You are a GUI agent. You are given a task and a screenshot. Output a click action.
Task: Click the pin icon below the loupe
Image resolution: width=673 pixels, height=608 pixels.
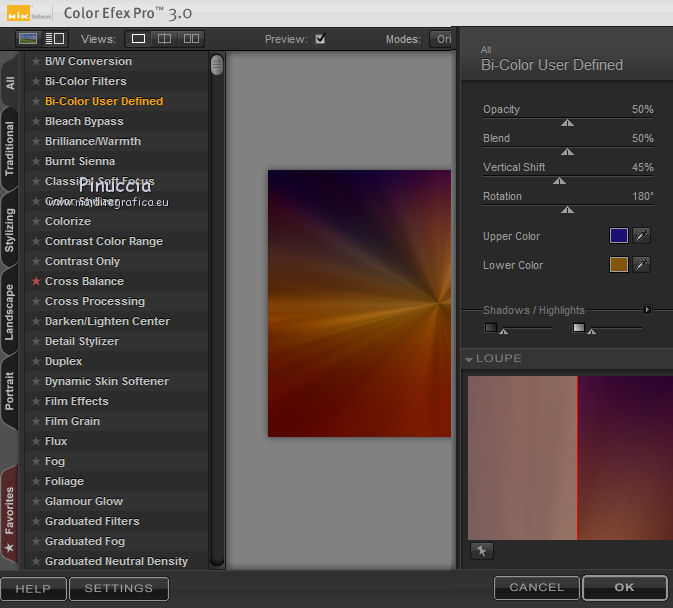click(481, 551)
